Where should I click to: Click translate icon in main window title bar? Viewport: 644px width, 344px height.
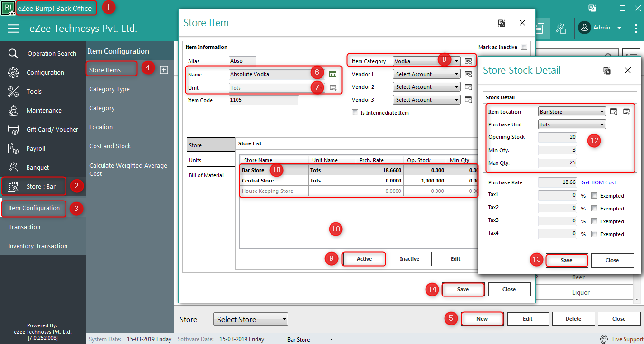click(592, 8)
